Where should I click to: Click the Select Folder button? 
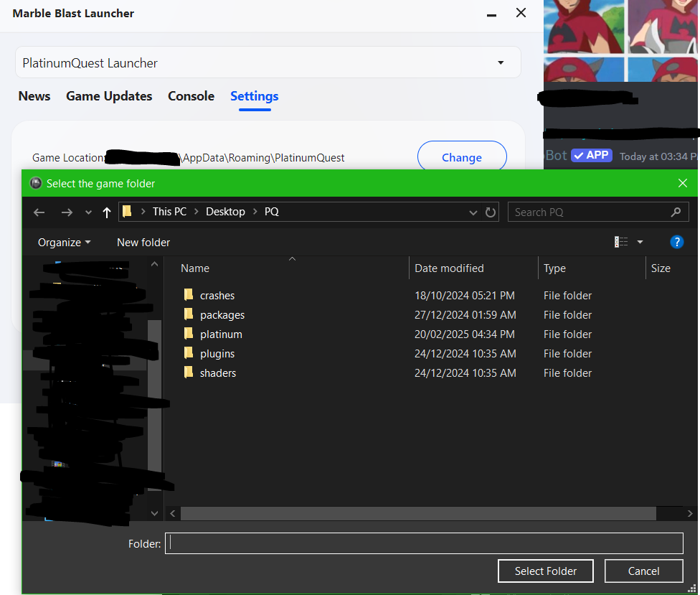(x=545, y=571)
